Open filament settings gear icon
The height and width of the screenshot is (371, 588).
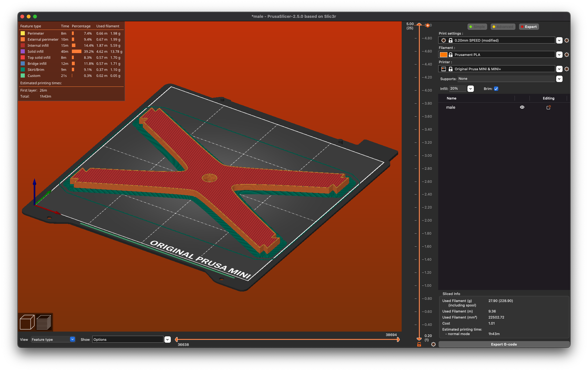pos(567,55)
